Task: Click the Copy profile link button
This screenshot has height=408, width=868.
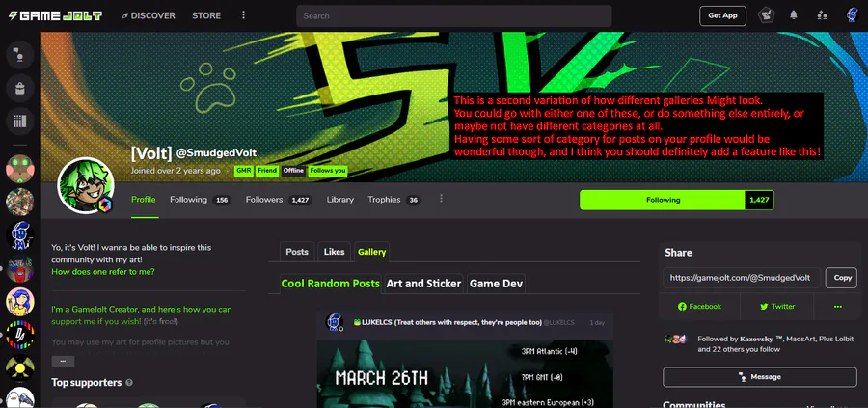Action: coord(842,278)
